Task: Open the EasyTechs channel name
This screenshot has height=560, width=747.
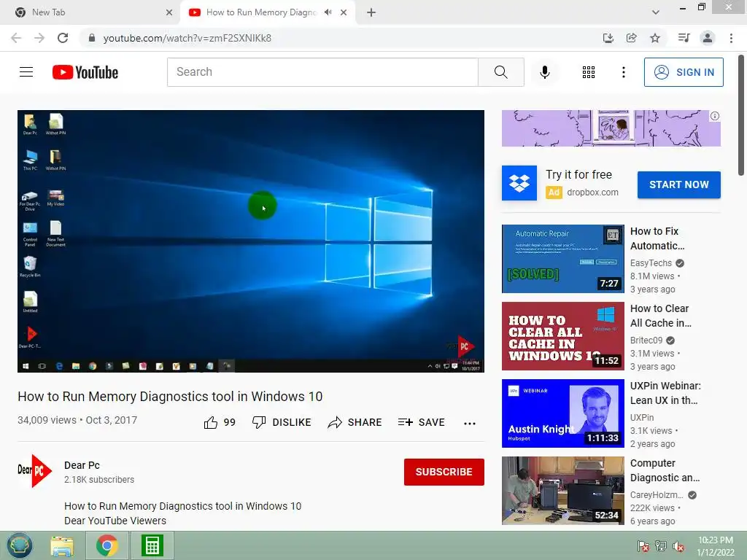Action: [651, 262]
